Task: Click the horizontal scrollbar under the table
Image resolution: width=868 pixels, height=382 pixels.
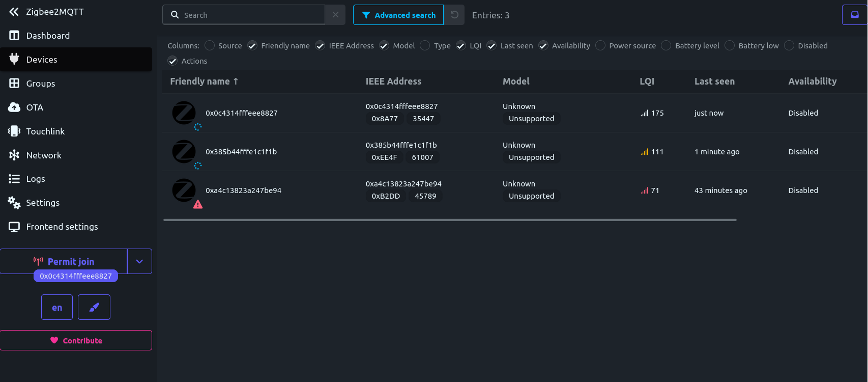Action: point(450,220)
